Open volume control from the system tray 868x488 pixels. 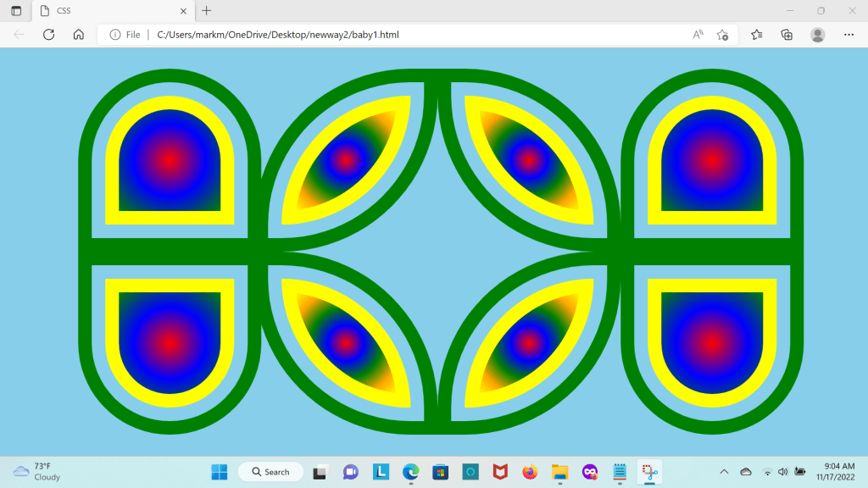click(x=782, y=472)
